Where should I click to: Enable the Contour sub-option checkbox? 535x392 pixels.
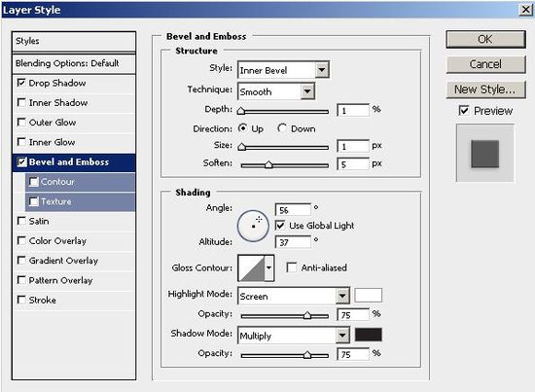(33, 182)
